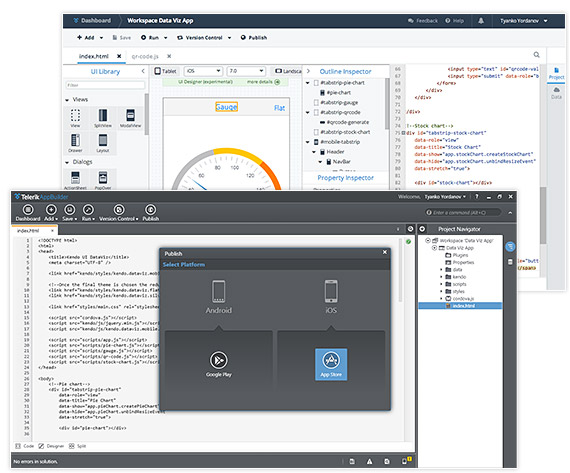Click Save in the web AppBuilder toolbar

(x=121, y=37)
